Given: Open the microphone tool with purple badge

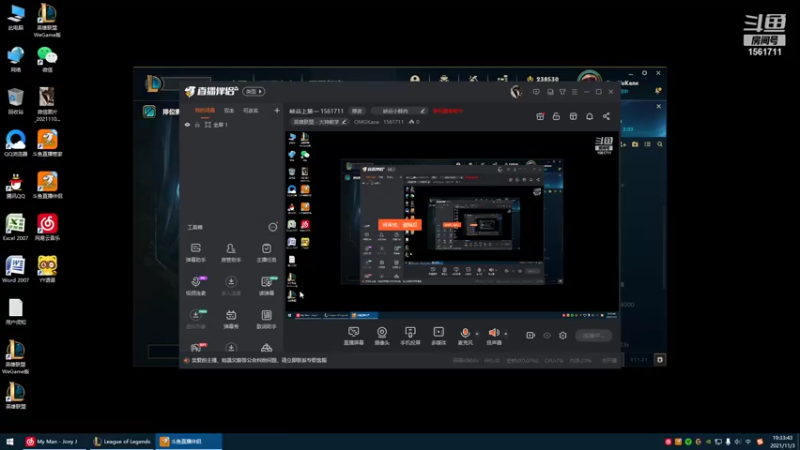Looking at the screenshot, I should [196, 286].
